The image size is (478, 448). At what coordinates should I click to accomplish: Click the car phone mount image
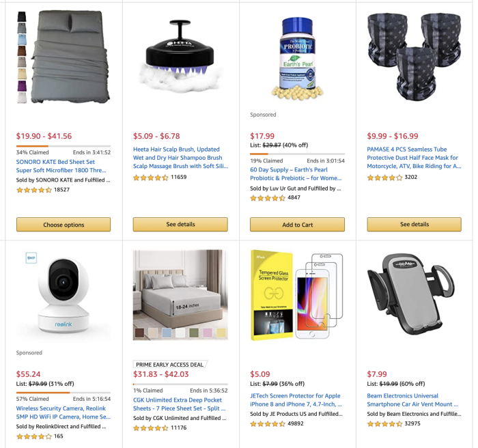[411, 294]
